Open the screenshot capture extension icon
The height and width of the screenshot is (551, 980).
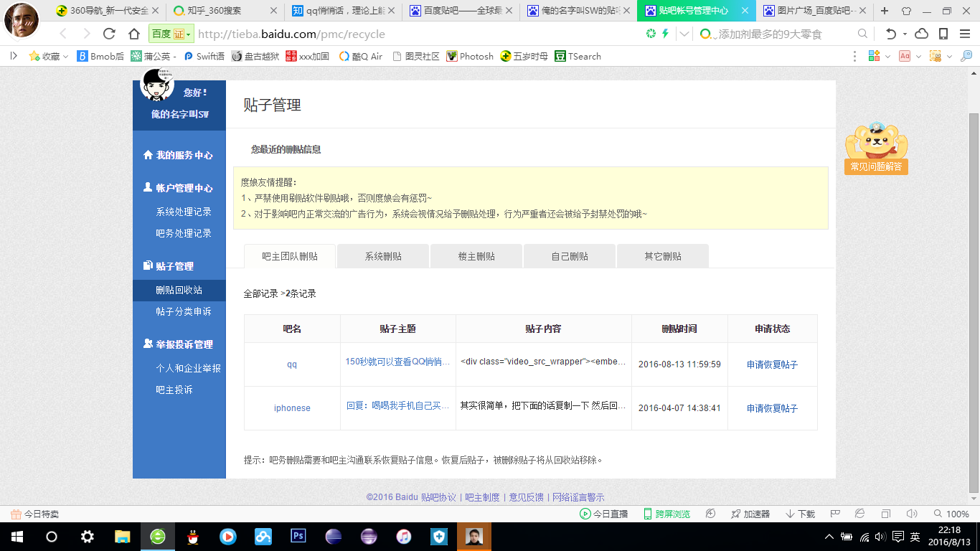click(934, 56)
